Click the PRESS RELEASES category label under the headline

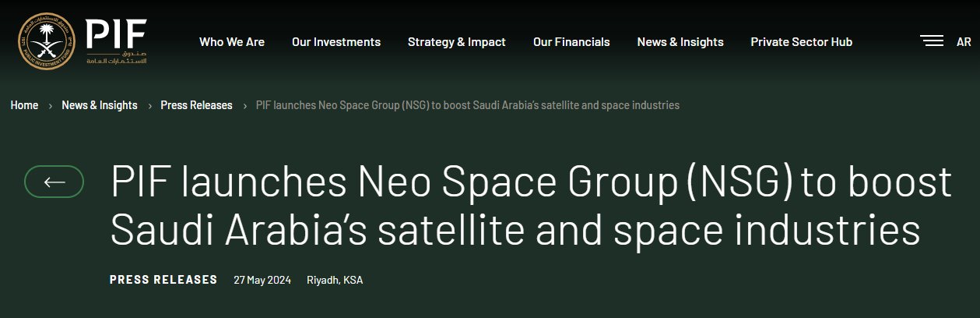163,279
